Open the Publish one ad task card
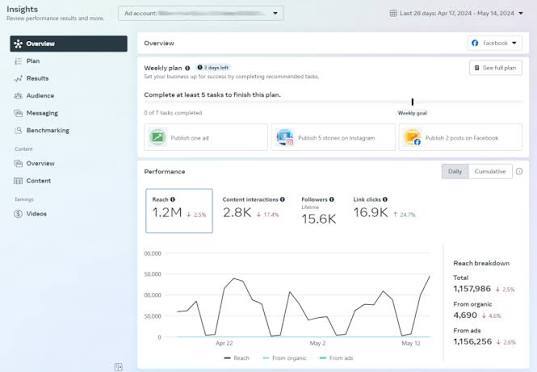 point(205,137)
